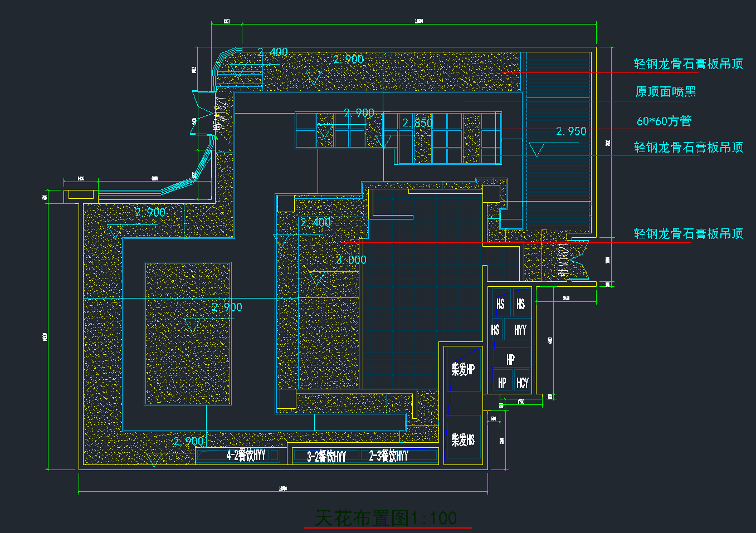This screenshot has height=533, width=756.
Task: Select the 2-3餐饮HYY unit label
Action: point(388,456)
